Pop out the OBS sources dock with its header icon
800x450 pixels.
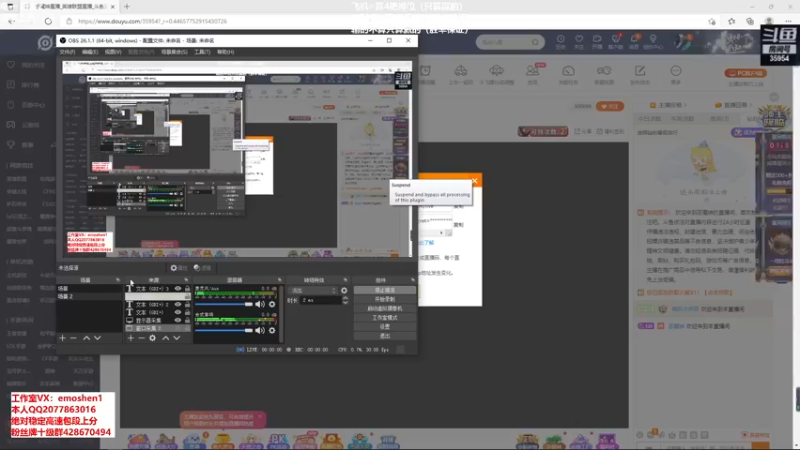tap(186, 280)
